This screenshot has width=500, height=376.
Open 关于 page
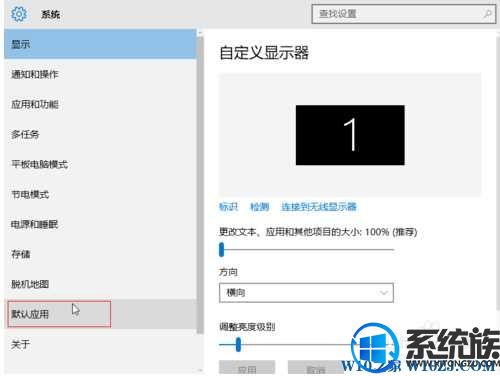100,344
